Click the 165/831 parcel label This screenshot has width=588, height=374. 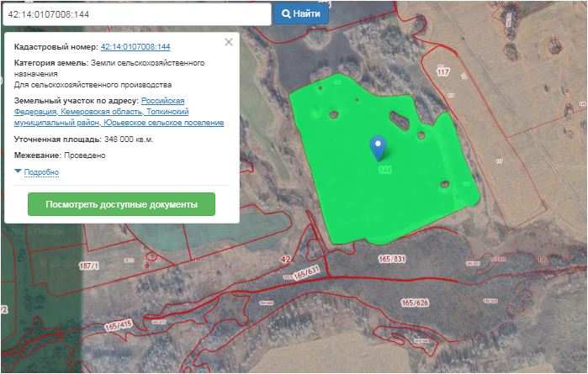click(x=392, y=258)
